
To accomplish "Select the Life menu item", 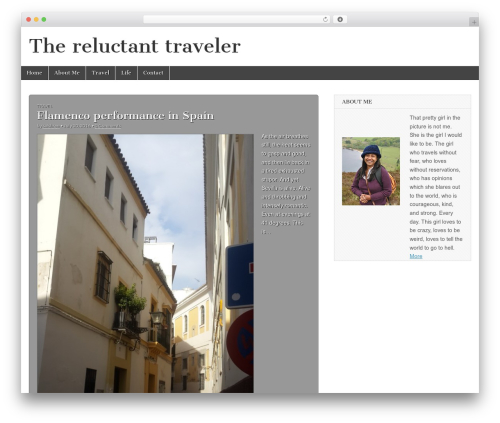I will (126, 73).
